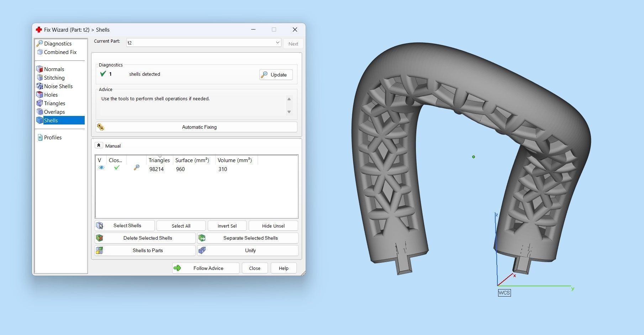Click the Noise Shells icon

coord(40,86)
